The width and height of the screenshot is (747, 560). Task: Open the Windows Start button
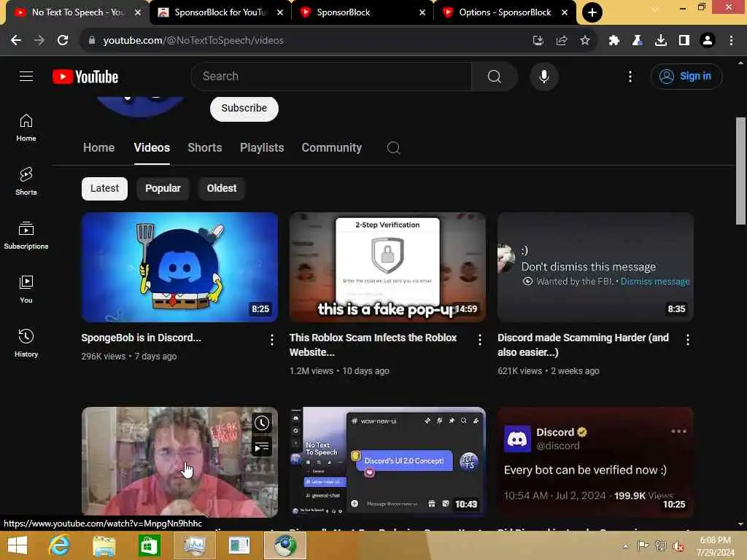point(18,545)
